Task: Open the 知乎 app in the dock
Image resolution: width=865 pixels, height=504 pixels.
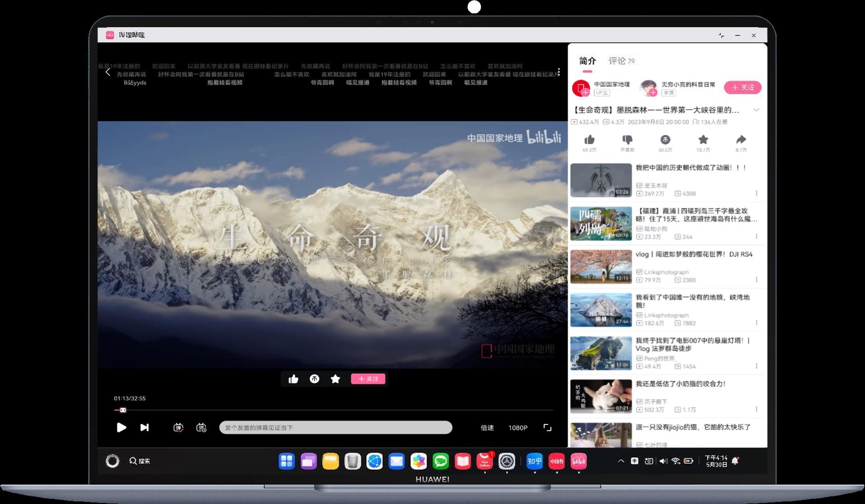Action: [534, 461]
